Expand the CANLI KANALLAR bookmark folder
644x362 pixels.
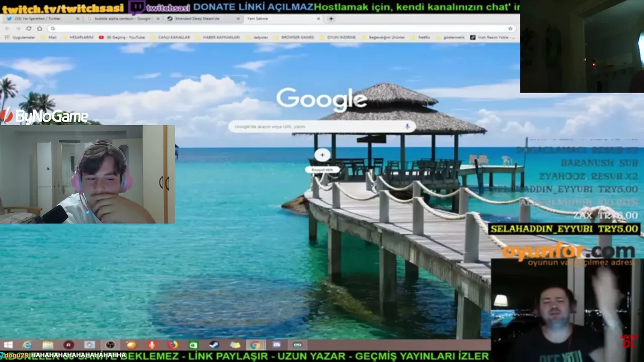tap(170, 37)
